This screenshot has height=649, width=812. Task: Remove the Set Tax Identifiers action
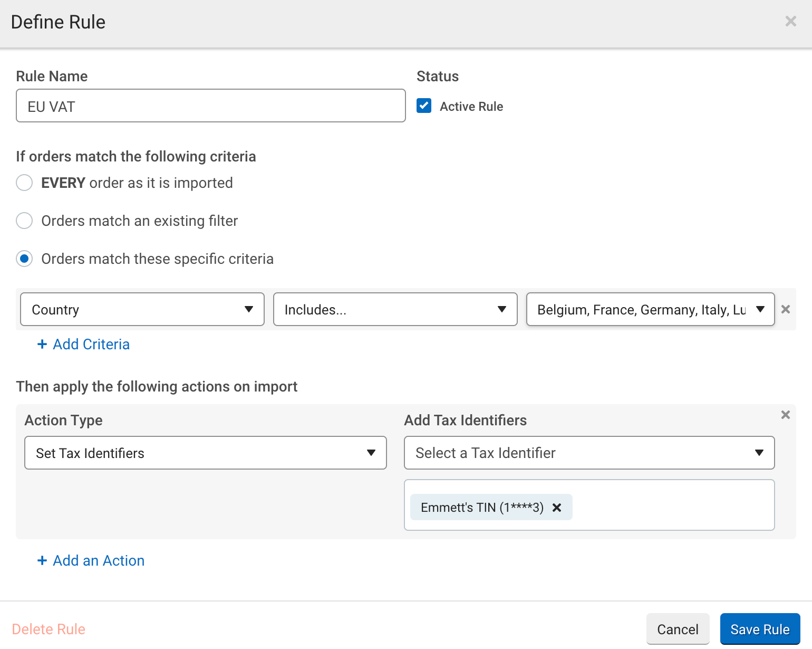coord(786,415)
